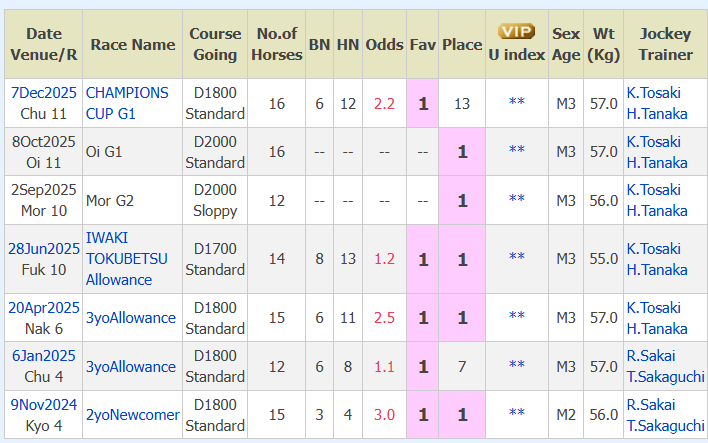
Task: Open the H.Tanaka trainer link in the 8Oct2025 row
Action: 657,163
